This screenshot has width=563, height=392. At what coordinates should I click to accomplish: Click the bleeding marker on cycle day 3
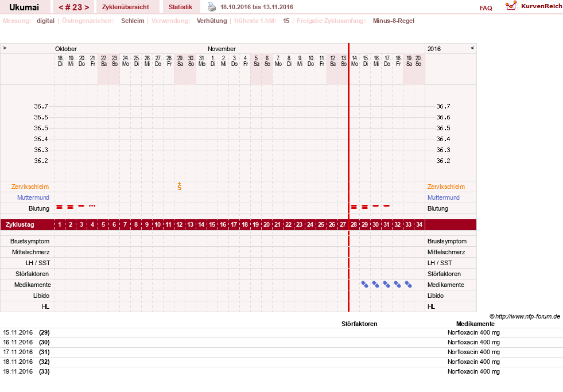81,205
